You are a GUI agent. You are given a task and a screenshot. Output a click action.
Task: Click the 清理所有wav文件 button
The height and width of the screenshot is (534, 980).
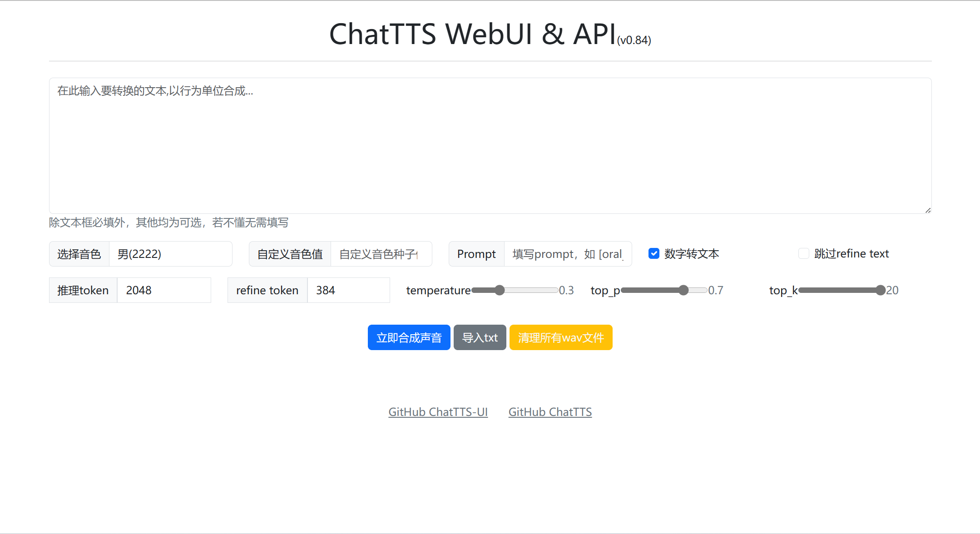pyautogui.click(x=561, y=337)
